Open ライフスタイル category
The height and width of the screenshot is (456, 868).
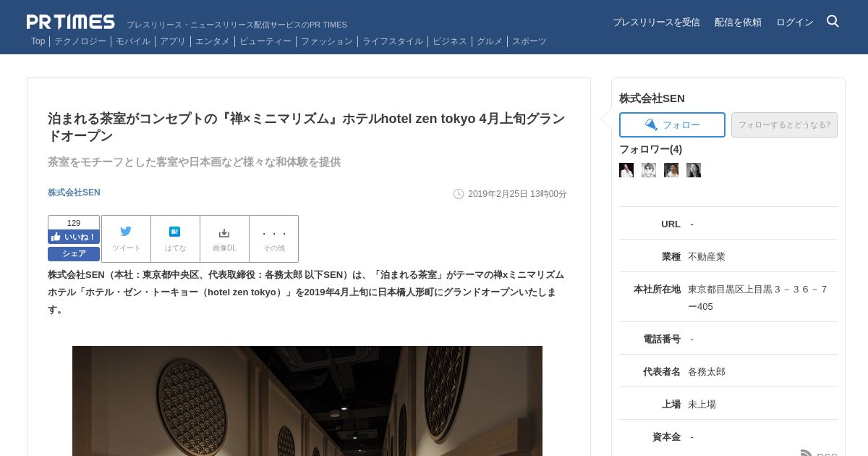(393, 41)
